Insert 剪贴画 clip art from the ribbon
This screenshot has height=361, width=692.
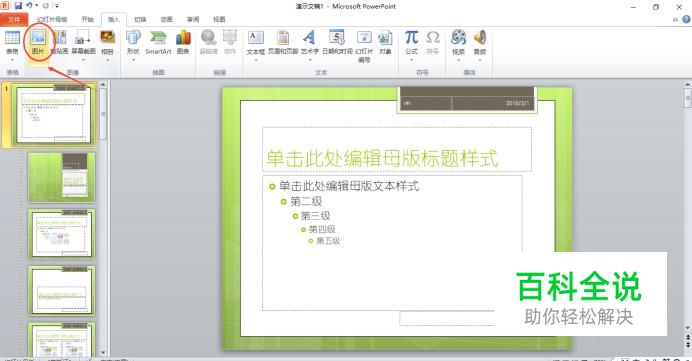[x=60, y=42]
